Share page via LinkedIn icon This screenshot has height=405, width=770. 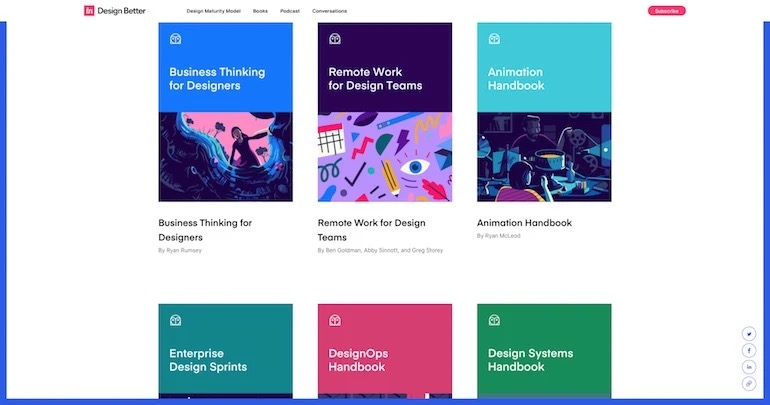click(x=749, y=367)
